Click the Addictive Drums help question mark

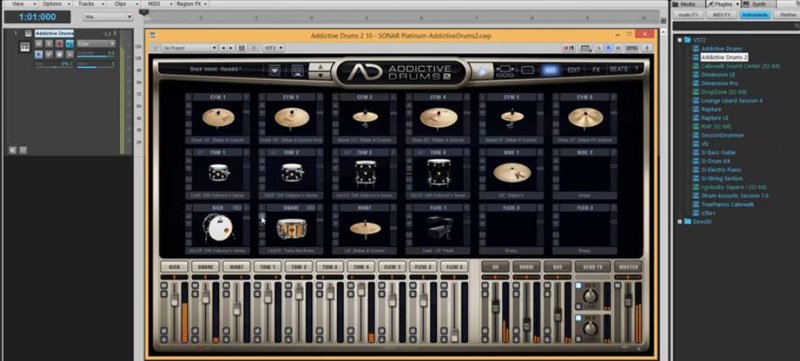636,69
